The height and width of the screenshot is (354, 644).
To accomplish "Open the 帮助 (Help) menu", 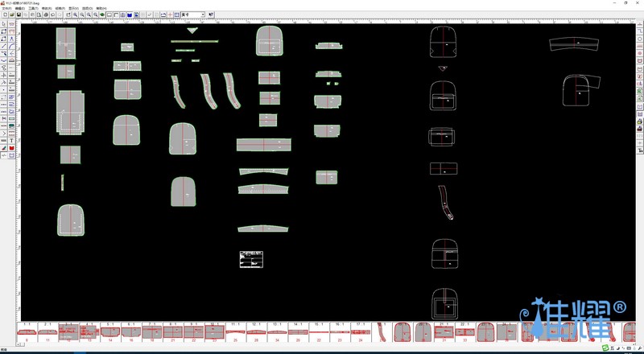I will coord(101,8).
